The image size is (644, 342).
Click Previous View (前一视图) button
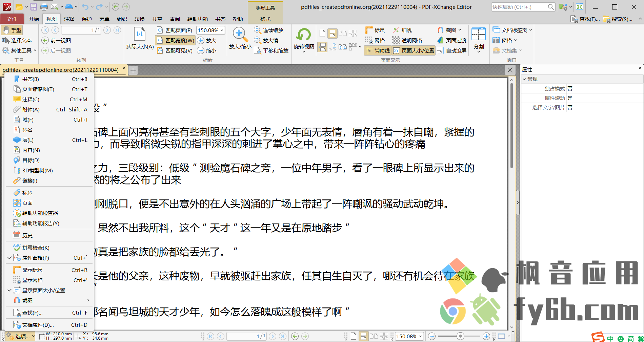click(56, 40)
